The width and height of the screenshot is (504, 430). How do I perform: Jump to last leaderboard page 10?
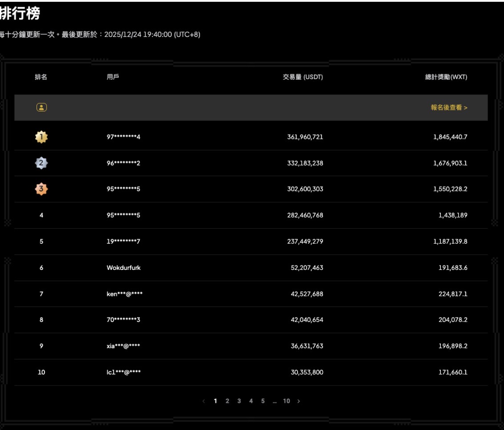[286, 401]
